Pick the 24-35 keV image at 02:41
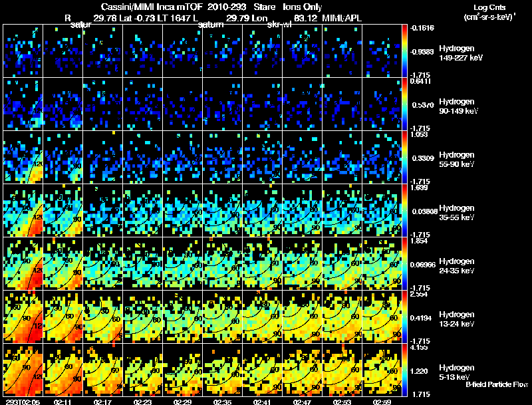 (x=263, y=263)
